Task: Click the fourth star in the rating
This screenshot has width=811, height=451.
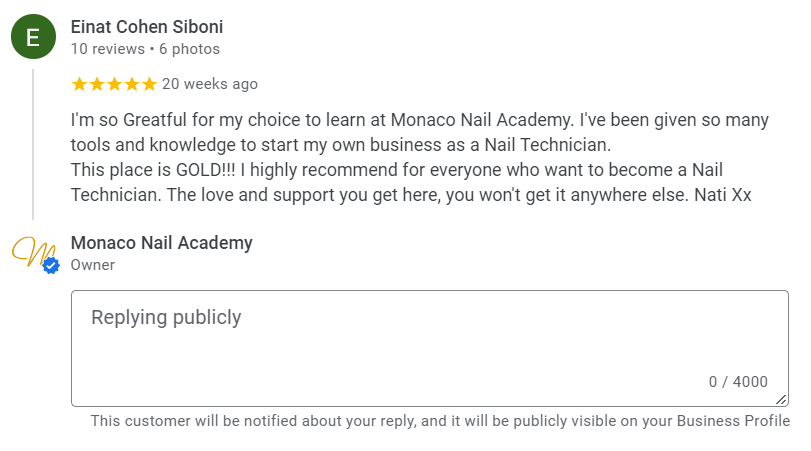Action: pyautogui.click(x=132, y=84)
